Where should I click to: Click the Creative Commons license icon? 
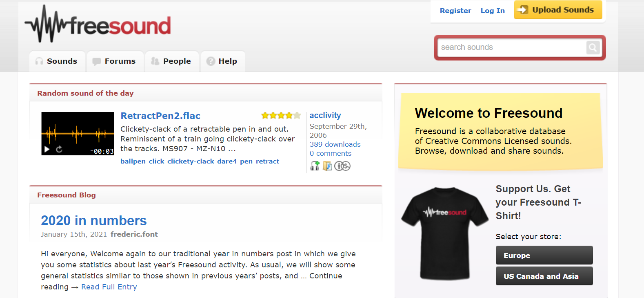pos(342,166)
